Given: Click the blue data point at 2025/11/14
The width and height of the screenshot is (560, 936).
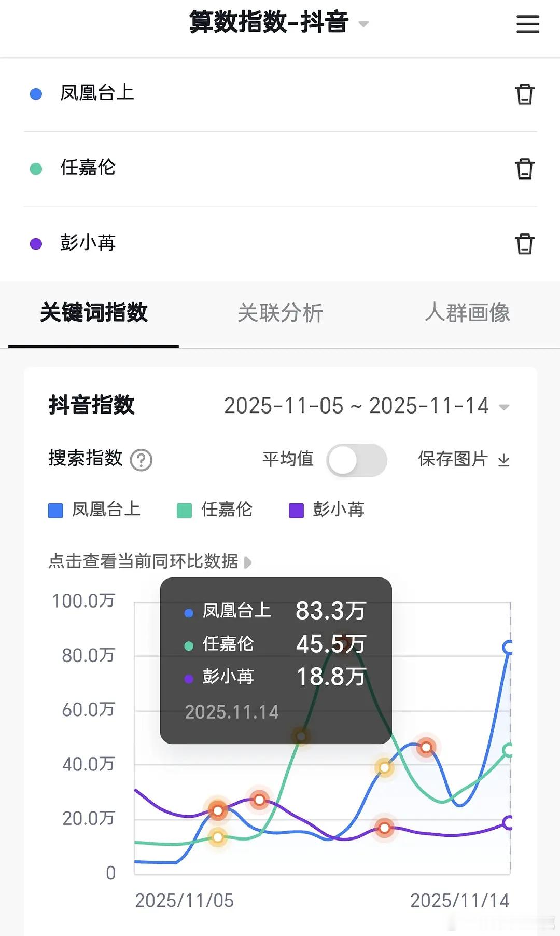Looking at the screenshot, I should (509, 647).
